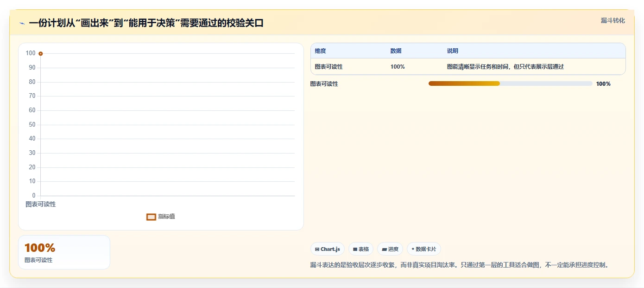
Task: Click the data point at value 100
Action: coord(41,54)
